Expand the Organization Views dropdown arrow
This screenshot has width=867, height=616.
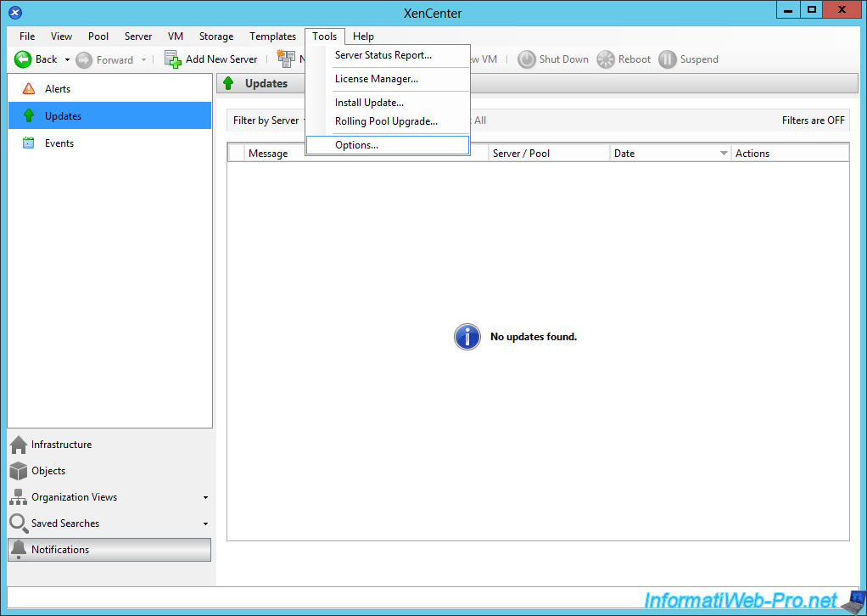point(205,498)
